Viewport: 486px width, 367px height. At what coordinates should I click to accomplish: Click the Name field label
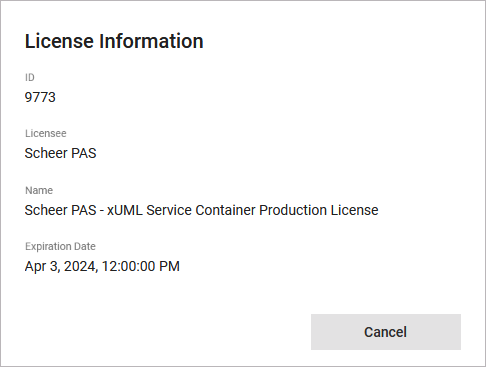pyautogui.click(x=39, y=190)
